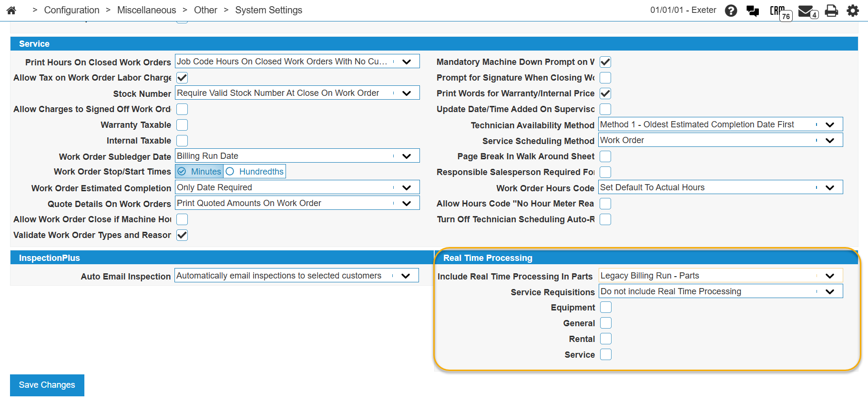
Task: Navigate to Configuration in the breadcrumb
Action: pos(71,10)
